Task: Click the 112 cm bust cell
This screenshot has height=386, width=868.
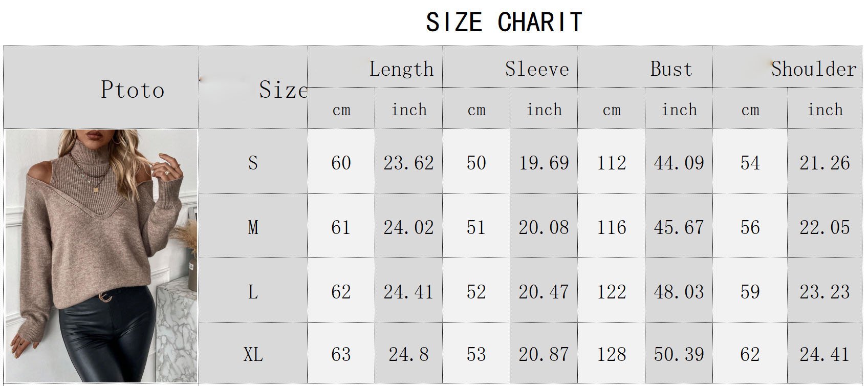Action: coord(612,163)
